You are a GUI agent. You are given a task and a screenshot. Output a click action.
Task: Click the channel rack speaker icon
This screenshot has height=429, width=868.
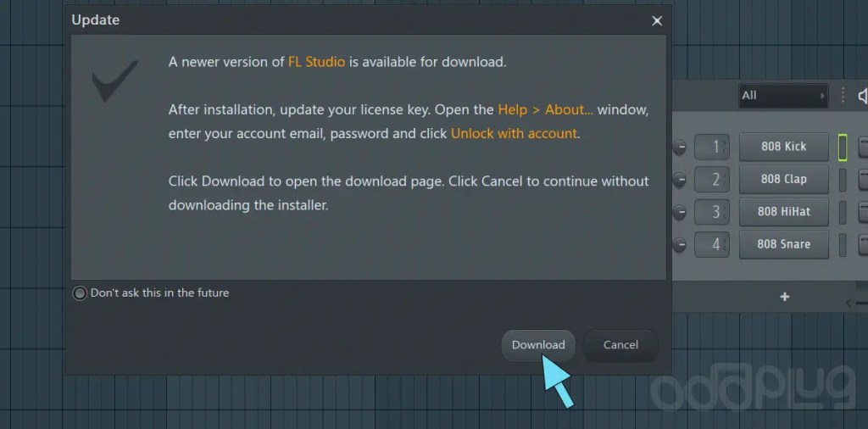pyautogui.click(x=863, y=96)
